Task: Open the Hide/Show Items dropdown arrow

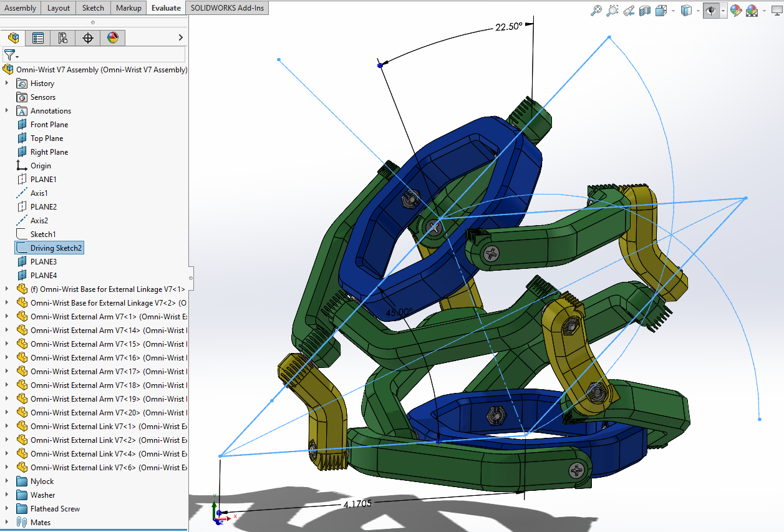Action: pyautogui.click(x=723, y=11)
